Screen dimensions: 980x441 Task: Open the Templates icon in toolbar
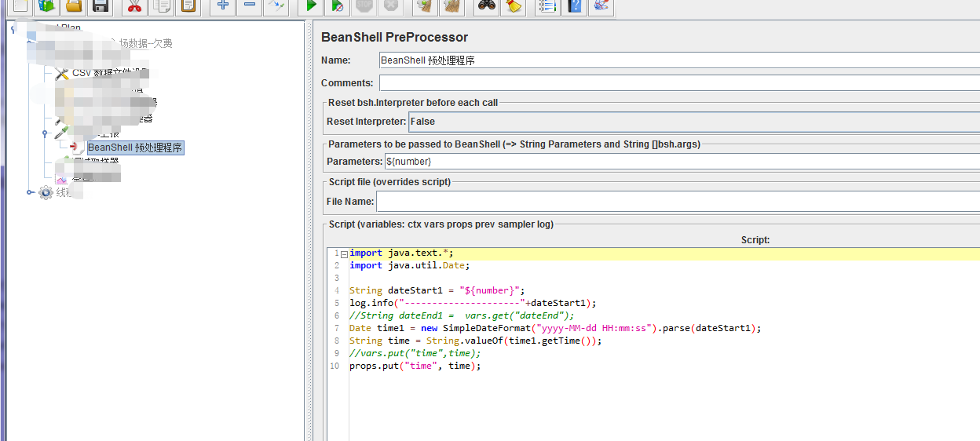coord(46,6)
